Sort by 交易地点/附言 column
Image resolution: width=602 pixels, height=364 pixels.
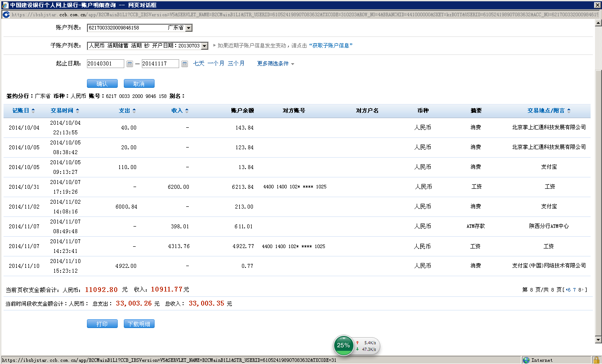coord(549,111)
